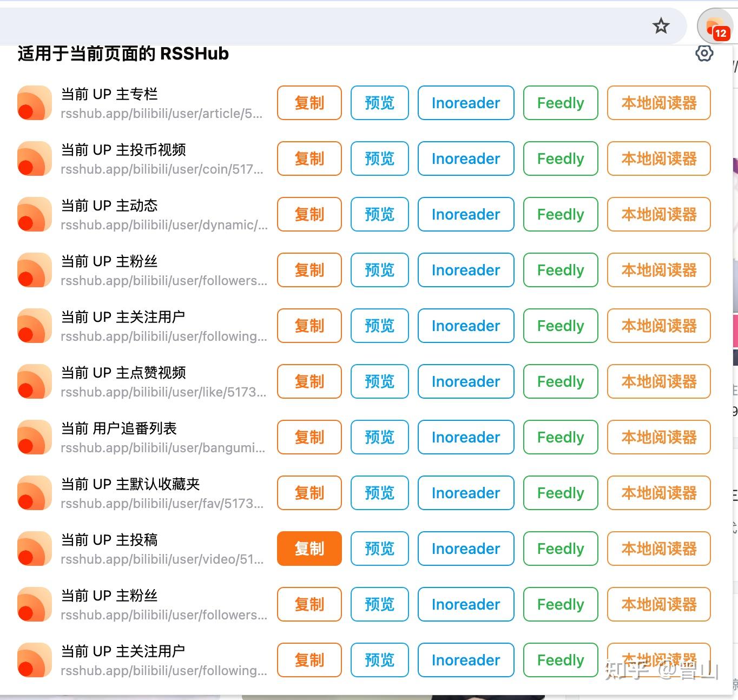
Task: Preview the 当前 UP 主默认收藏夹 feed
Action: tap(379, 493)
